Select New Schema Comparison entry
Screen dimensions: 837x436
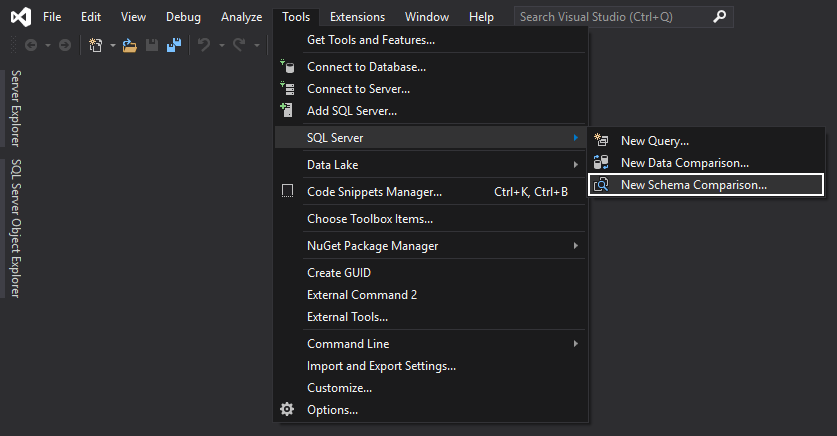tap(706, 185)
